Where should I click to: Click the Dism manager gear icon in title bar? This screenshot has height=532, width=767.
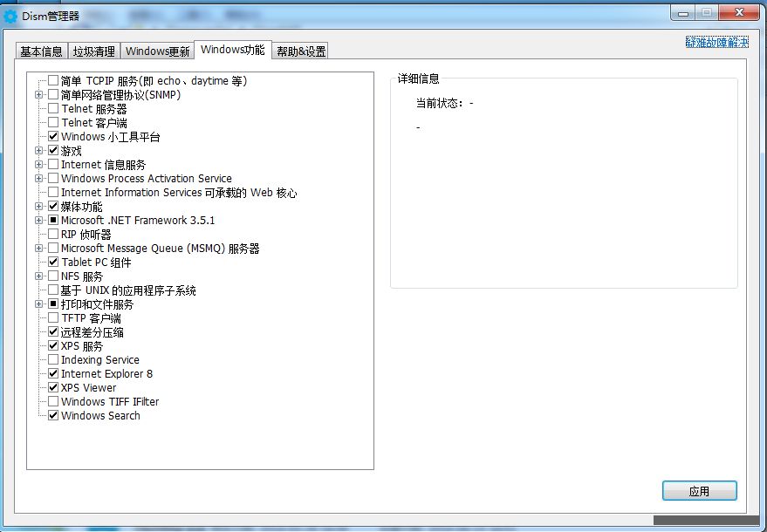10,17
